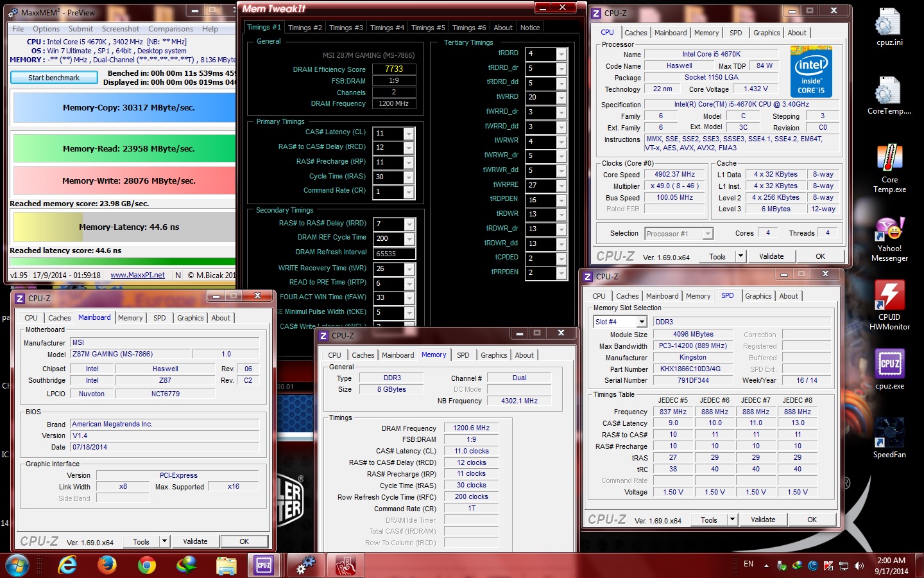Launch Google Chrome from the taskbar
Viewport: 924px width, 578px height.
tap(146, 565)
